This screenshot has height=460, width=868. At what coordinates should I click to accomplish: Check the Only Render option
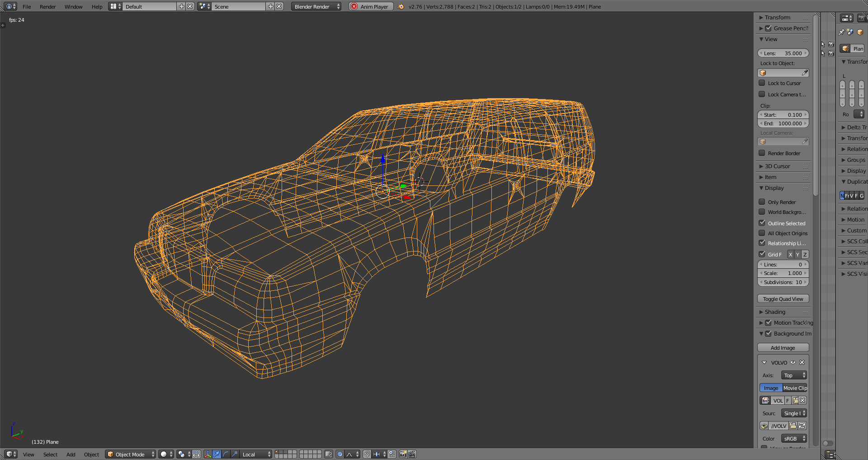[762, 202]
